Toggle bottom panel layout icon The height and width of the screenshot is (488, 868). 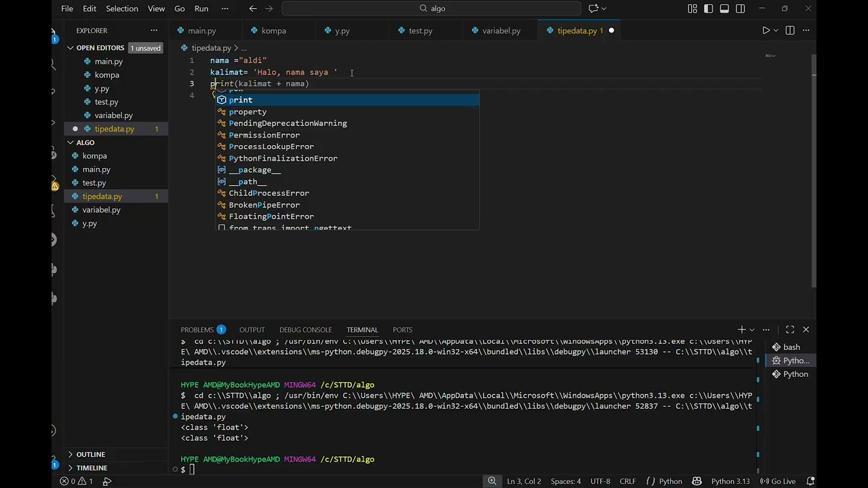[724, 9]
